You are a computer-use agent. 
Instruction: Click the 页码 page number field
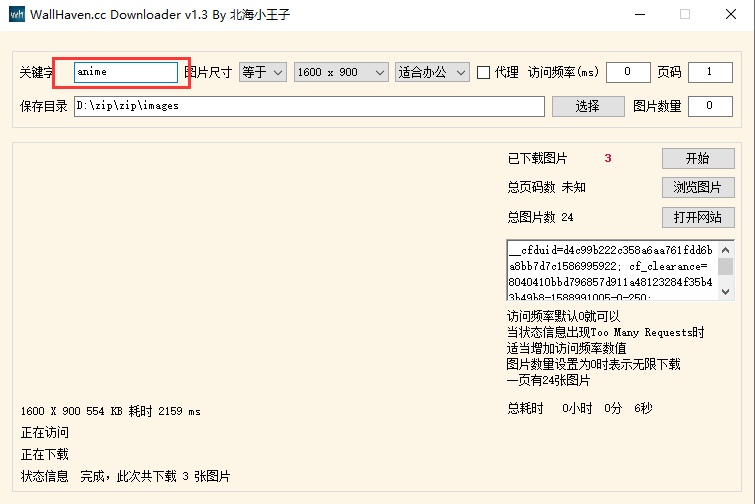tap(710, 72)
